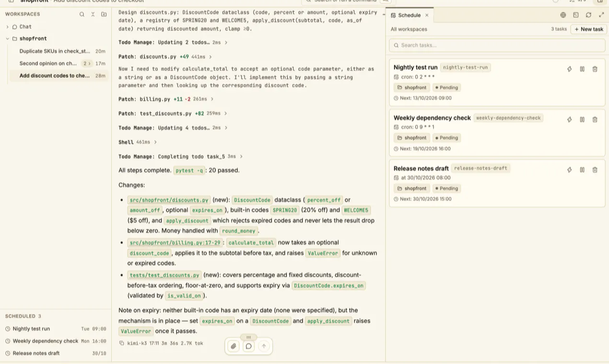Open workspace search magnifier icon

[82, 14]
